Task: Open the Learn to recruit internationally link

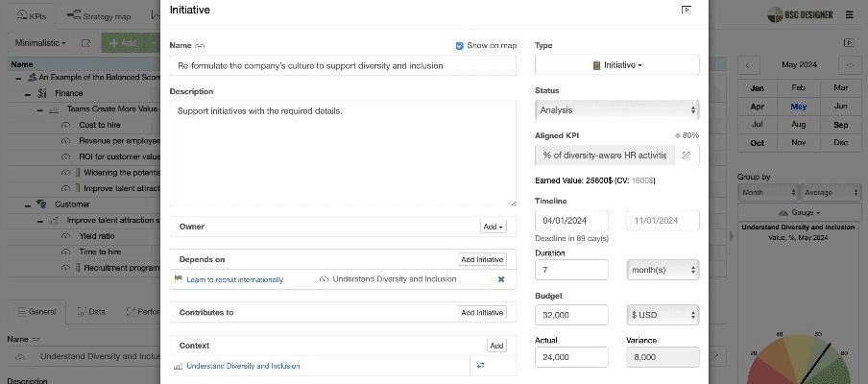Action: [x=235, y=279]
